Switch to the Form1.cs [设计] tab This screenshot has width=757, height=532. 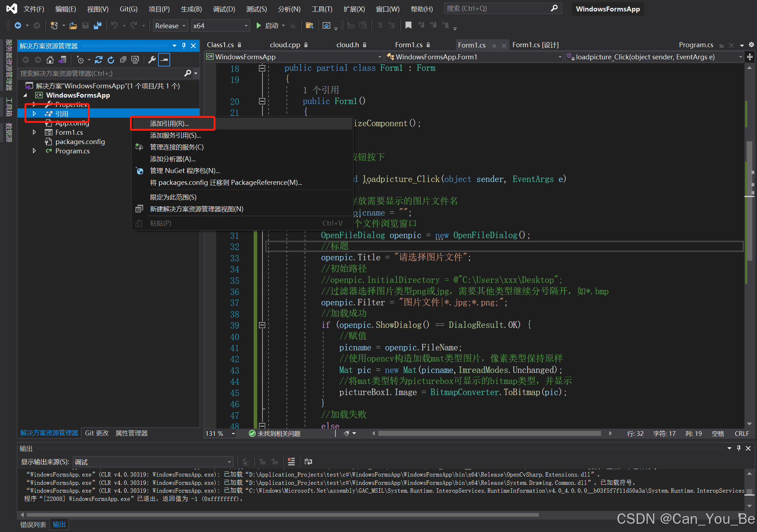(535, 45)
